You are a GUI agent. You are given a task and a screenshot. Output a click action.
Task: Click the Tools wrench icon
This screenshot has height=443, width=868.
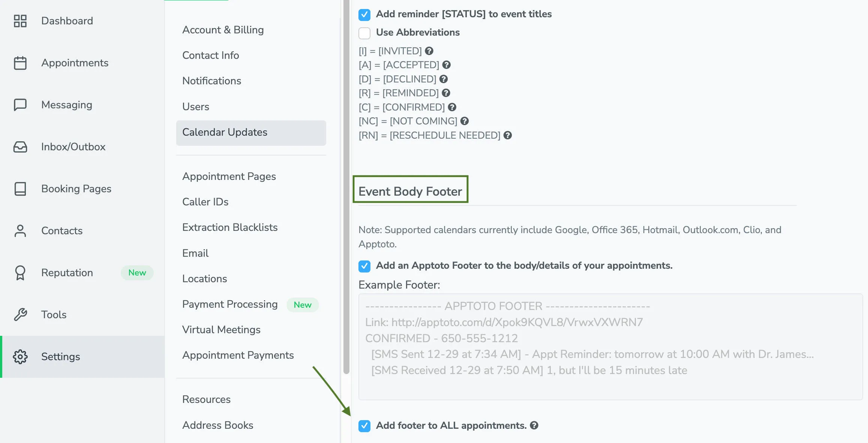[x=20, y=315]
